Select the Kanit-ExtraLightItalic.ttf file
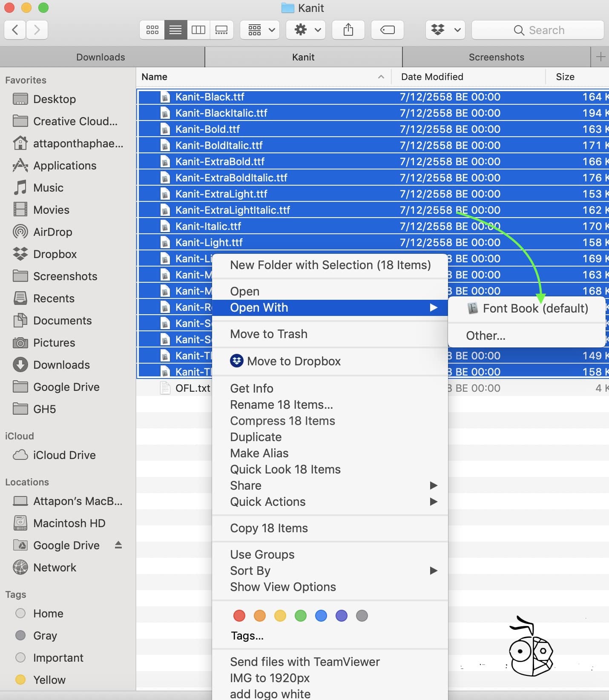The width and height of the screenshot is (609, 700). [373, 210]
